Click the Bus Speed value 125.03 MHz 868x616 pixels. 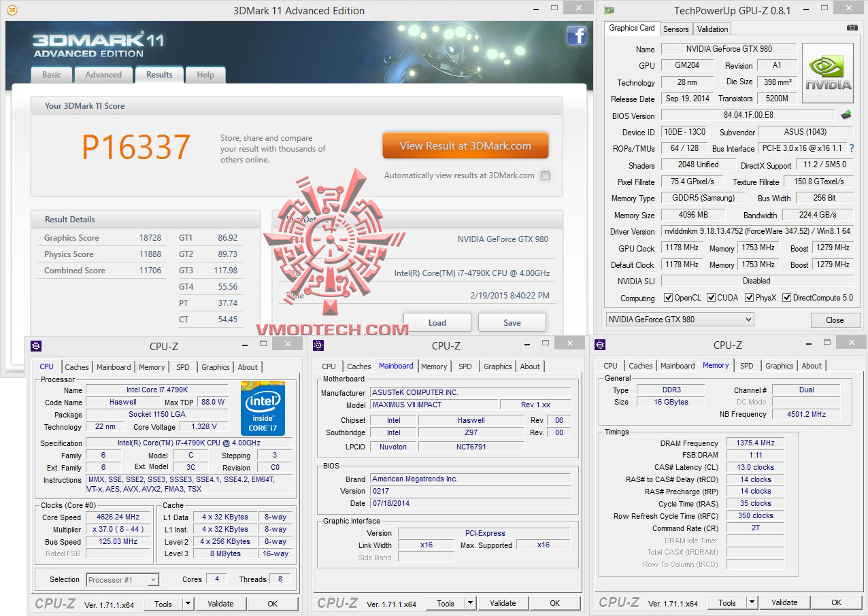tap(118, 542)
